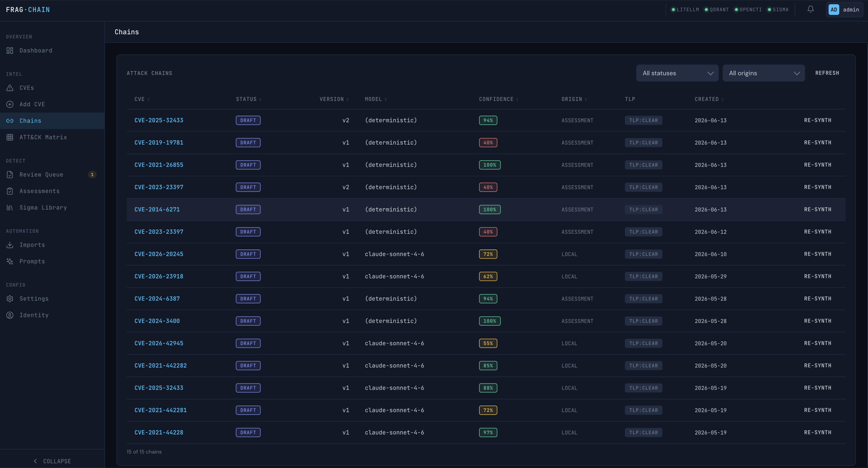The height and width of the screenshot is (468, 868).
Task: Click the Imports download icon
Action: [10, 245]
